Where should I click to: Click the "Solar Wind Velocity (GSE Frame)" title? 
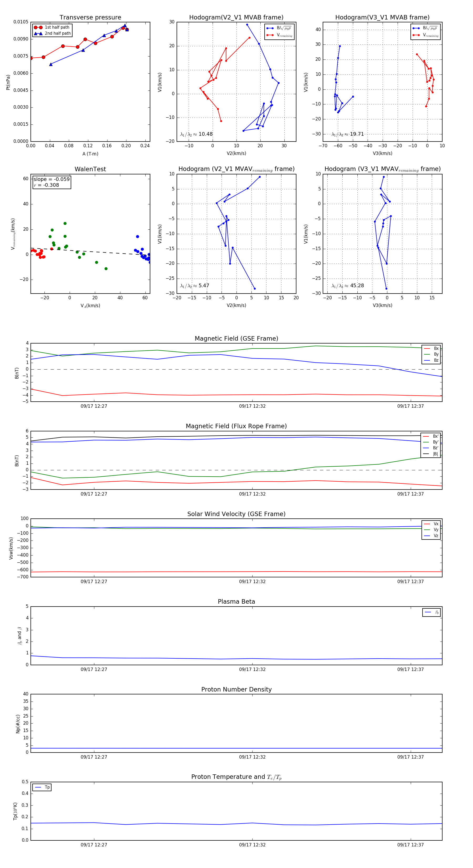[236, 514]
